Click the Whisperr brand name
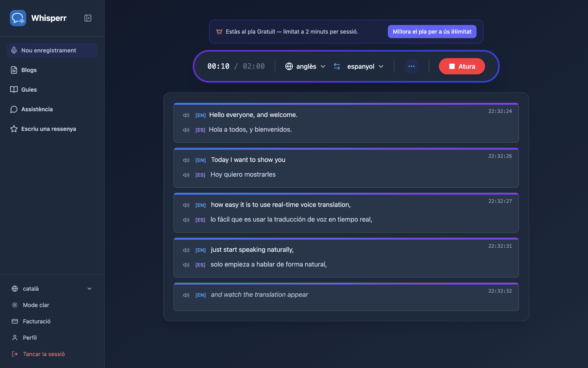The height and width of the screenshot is (368, 588). pyautogui.click(x=49, y=18)
